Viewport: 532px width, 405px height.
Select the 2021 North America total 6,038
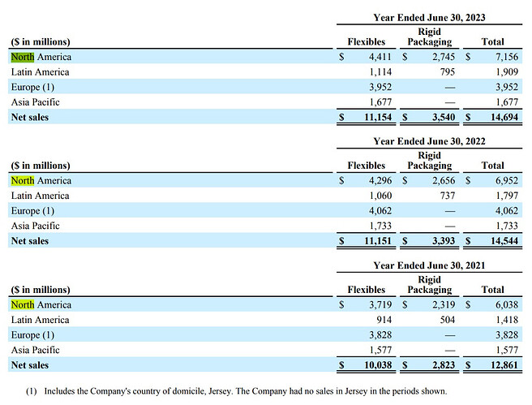tap(507, 305)
